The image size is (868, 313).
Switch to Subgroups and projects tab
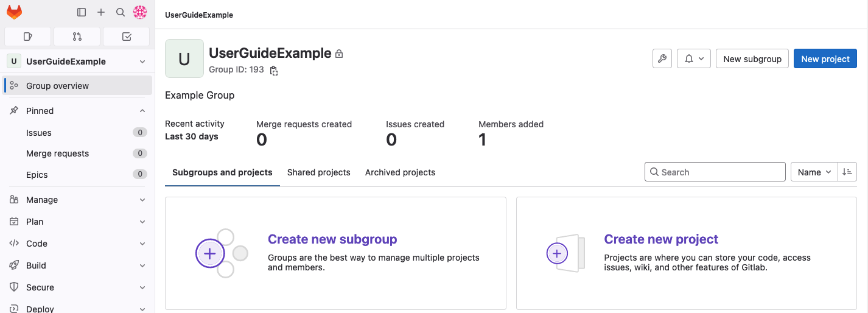point(222,172)
